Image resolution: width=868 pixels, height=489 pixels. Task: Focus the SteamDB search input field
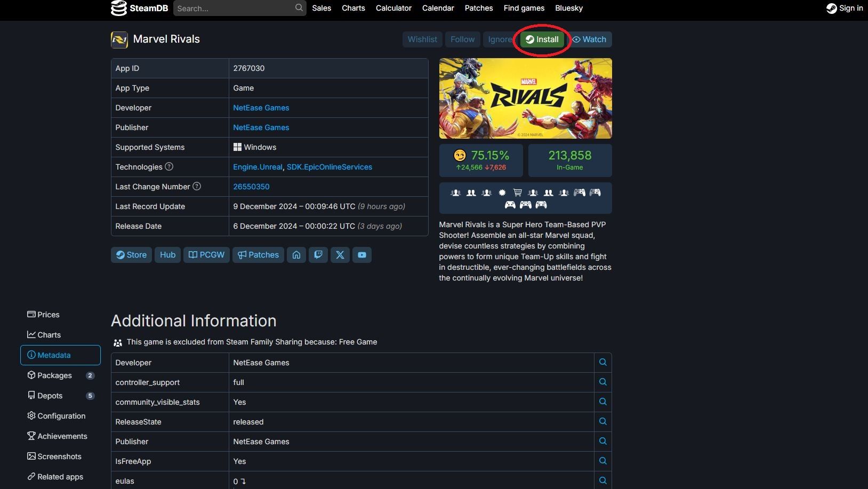point(235,9)
